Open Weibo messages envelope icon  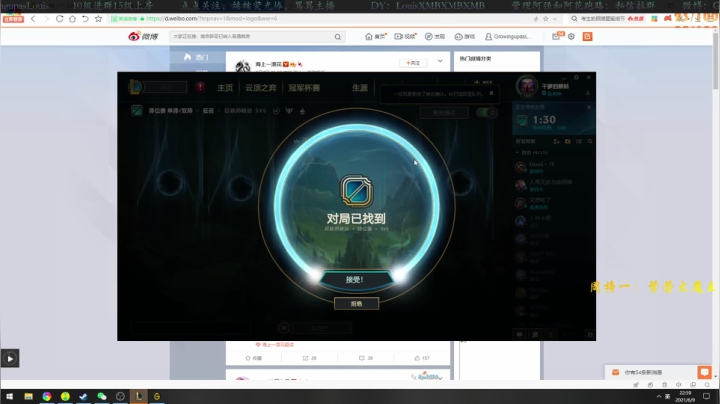[x=557, y=36]
